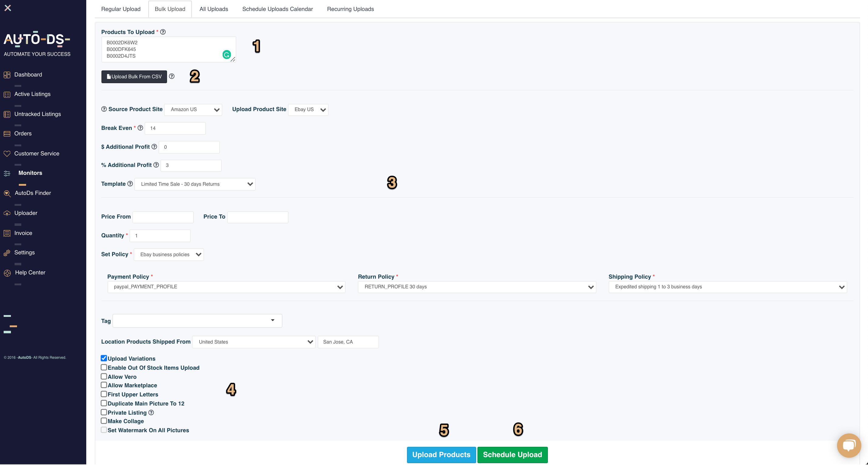Click the Active Listings sidebar icon

pos(7,94)
